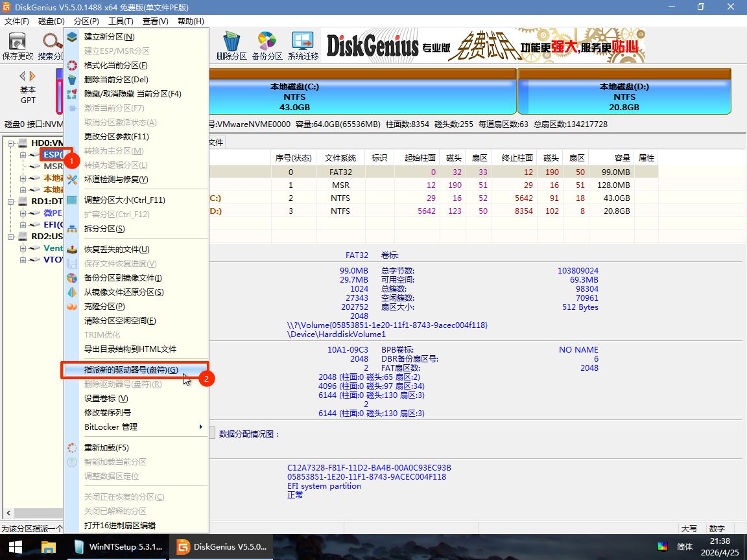Open the Windows Start button
This screenshot has width=747, height=560.
pos(16,546)
